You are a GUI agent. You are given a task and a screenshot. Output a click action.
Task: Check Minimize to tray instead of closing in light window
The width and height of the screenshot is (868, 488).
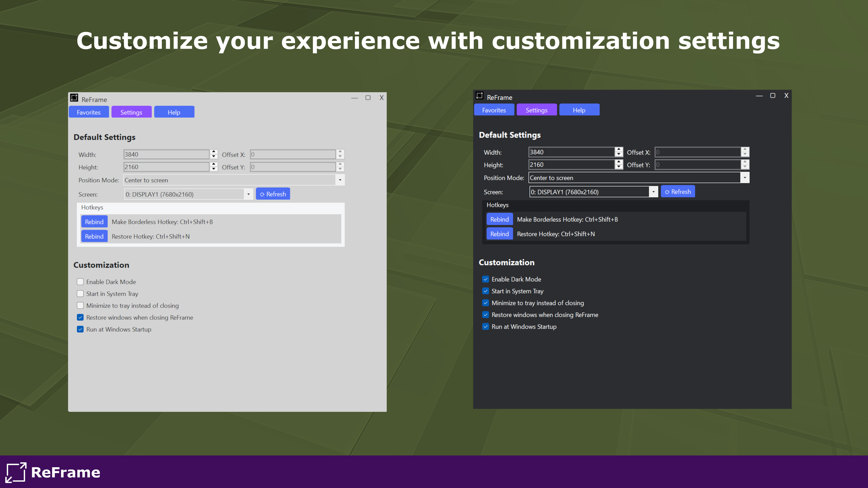pos(80,305)
